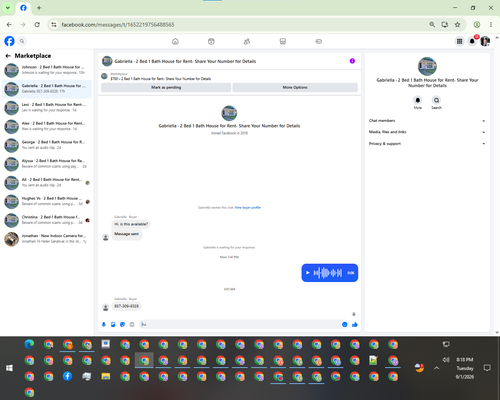Screen dimensions: 500x400
Task: Search in conversation using the Search icon
Action: pyautogui.click(x=436, y=100)
